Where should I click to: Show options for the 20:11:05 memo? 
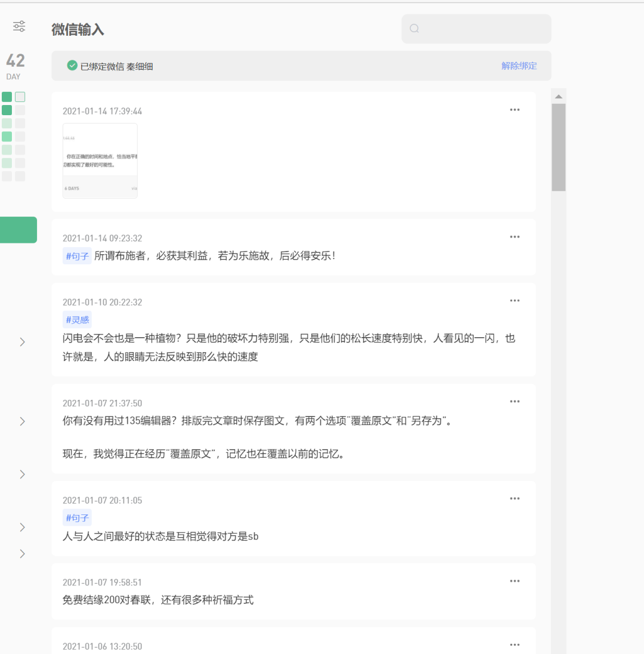(x=515, y=499)
